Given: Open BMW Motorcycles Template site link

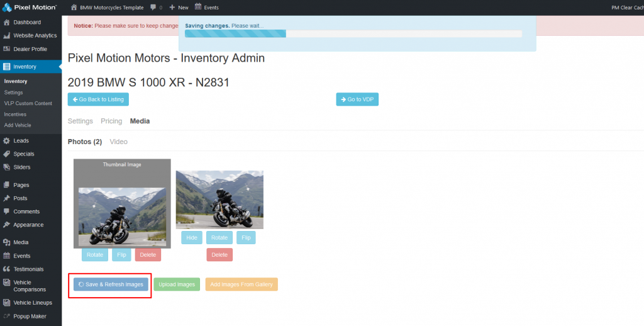Looking at the screenshot, I should tap(112, 8).
